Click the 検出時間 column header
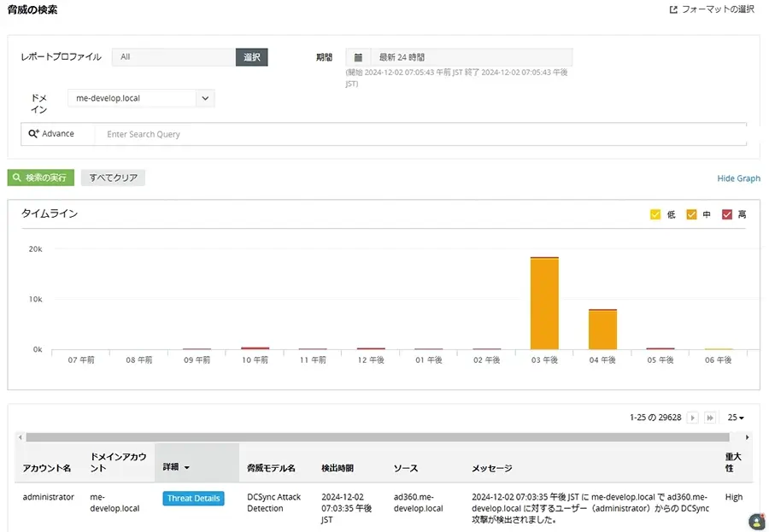Screen dimensions: 769x532 point(338,468)
